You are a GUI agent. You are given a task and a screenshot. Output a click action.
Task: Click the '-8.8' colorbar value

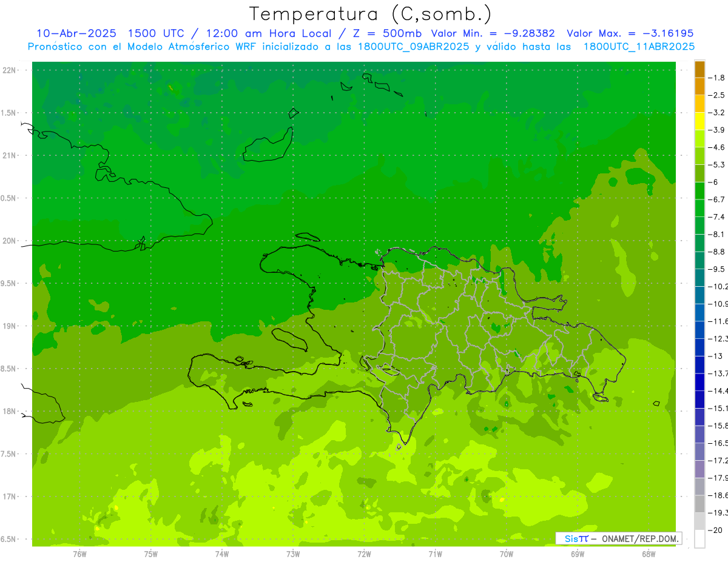(716, 252)
